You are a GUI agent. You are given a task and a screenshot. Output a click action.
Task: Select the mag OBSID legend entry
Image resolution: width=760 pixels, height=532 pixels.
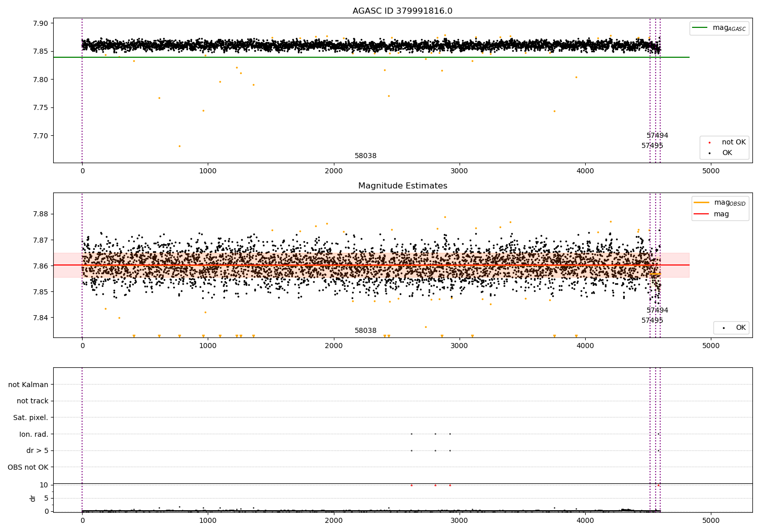[x=720, y=203]
